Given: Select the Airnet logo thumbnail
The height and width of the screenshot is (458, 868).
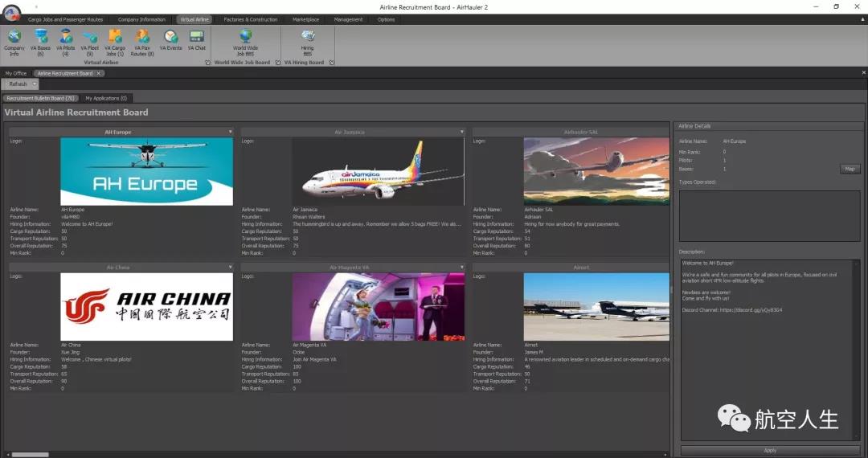Looking at the screenshot, I should point(596,306).
